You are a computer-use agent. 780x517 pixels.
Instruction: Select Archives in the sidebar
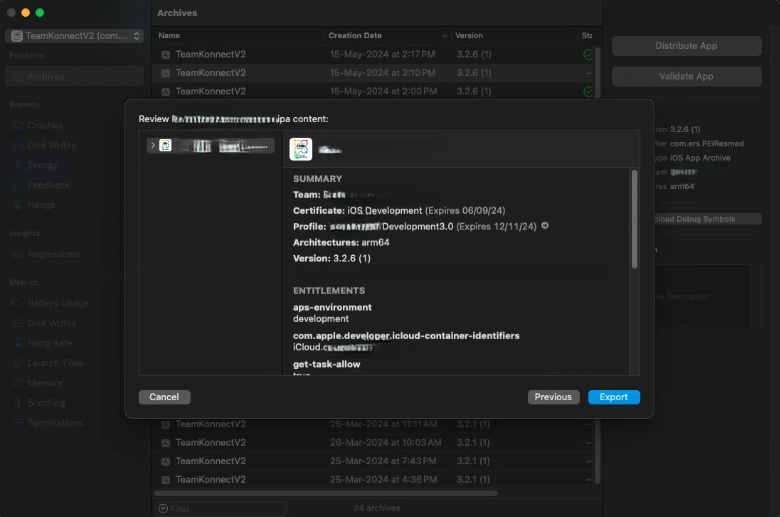[x=46, y=76]
